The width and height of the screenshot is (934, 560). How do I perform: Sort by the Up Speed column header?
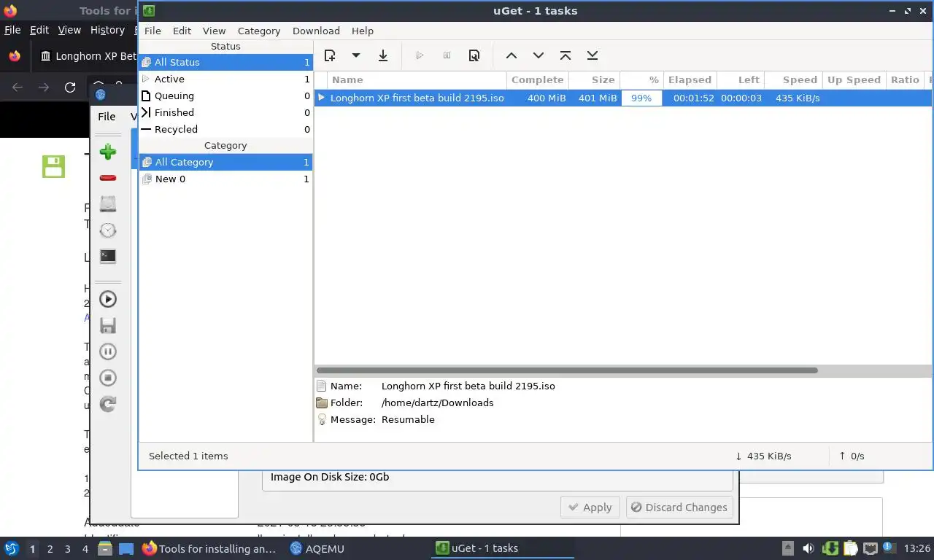coord(854,79)
